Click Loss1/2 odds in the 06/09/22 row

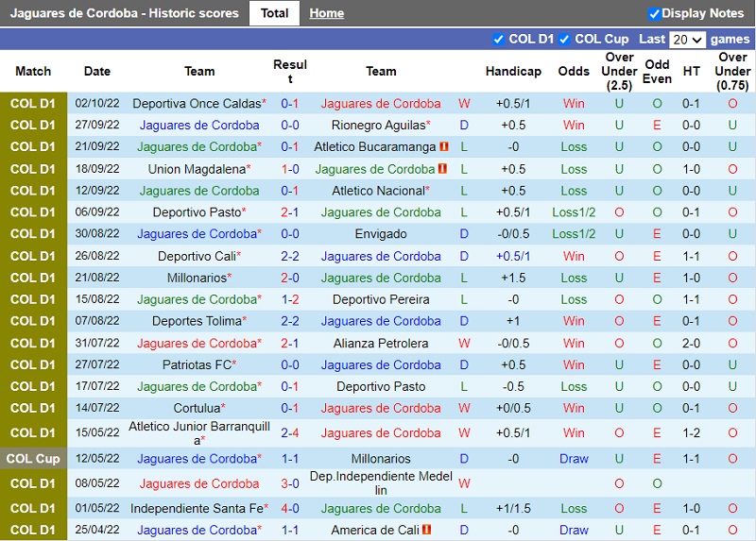click(x=574, y=212)
